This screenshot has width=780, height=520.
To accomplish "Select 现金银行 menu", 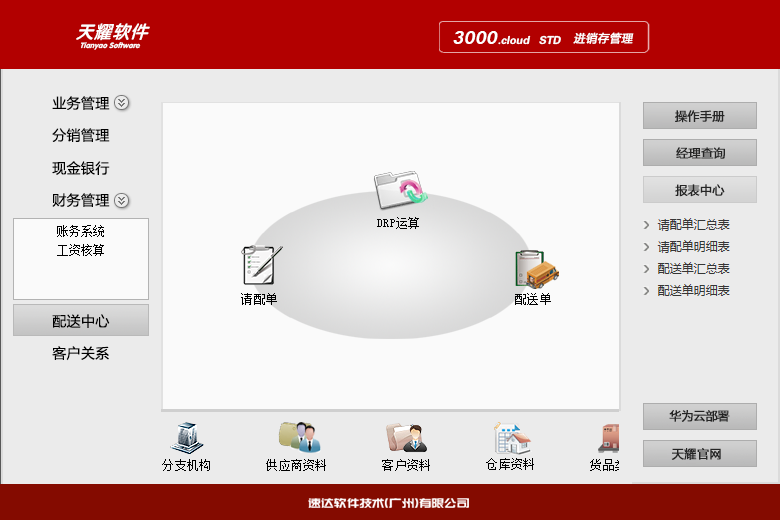I will [x=81, y=168].
